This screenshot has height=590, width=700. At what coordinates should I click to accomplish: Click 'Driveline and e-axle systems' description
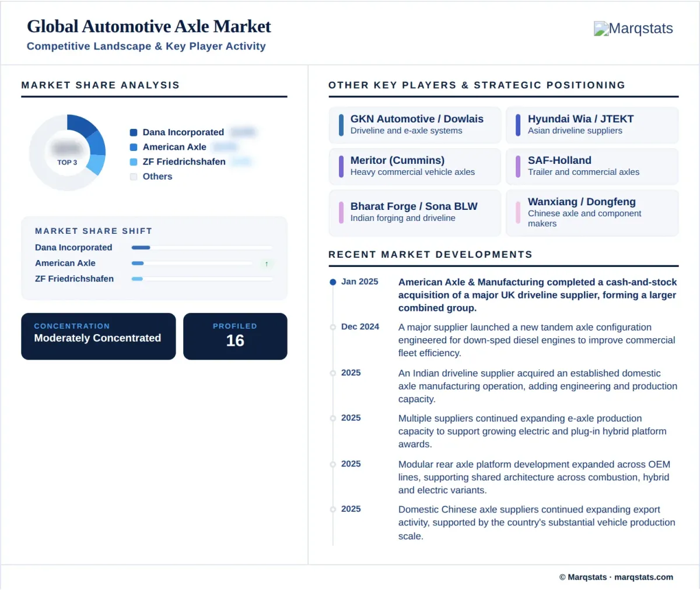point(406,131)
